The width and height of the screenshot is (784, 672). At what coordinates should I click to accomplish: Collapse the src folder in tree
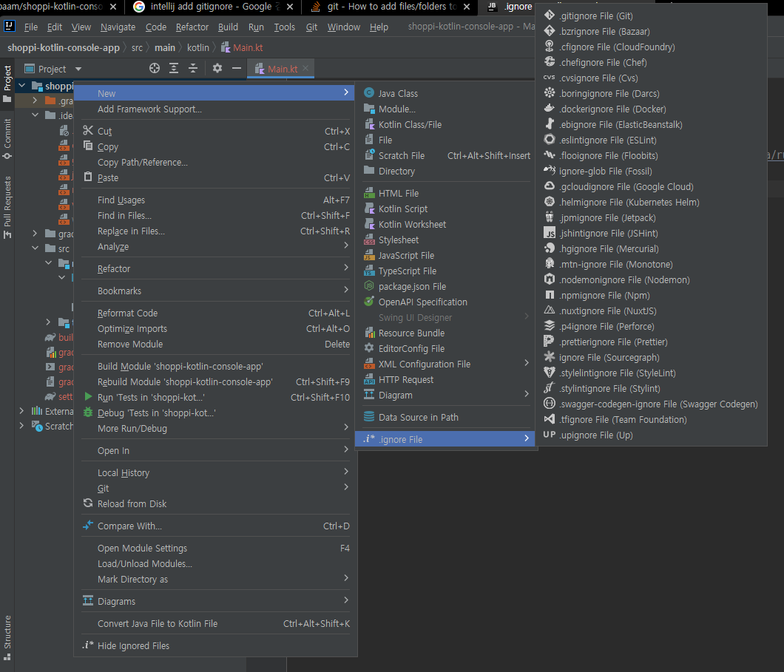(35, 248)
